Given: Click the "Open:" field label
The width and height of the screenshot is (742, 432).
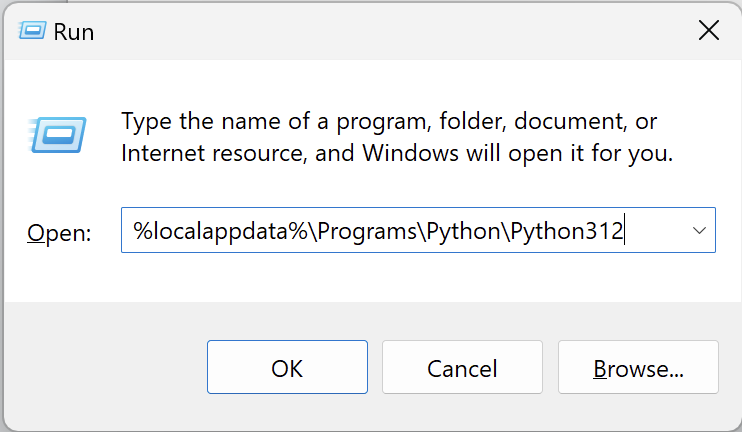Looking at the screenshot, I should (x=59, y=233).
